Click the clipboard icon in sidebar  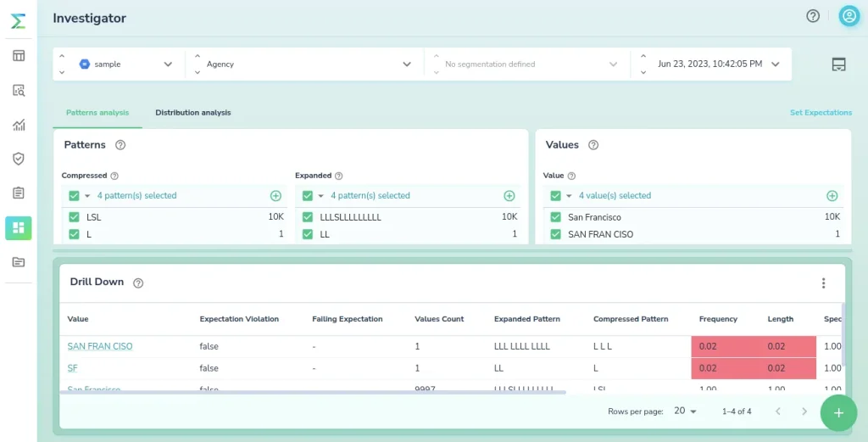(19, 193)
